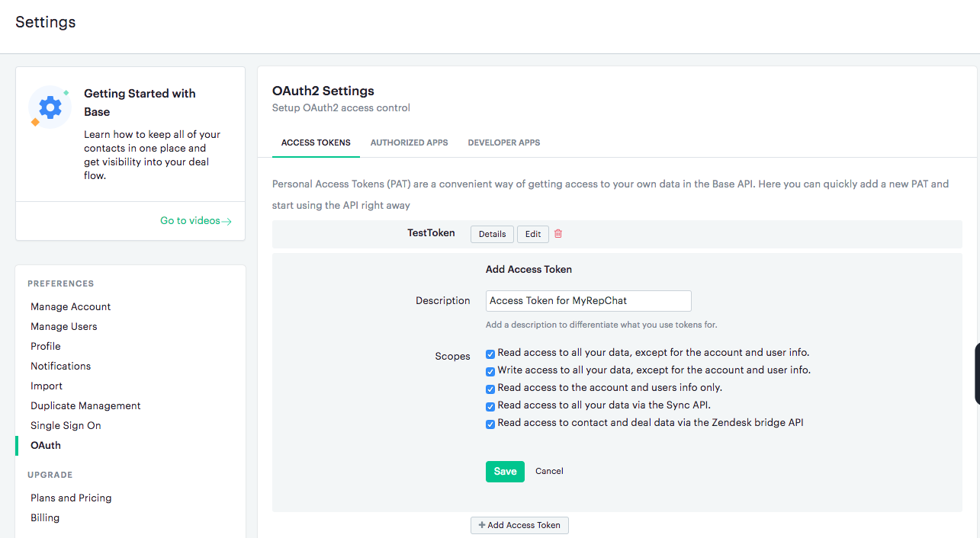Click the Add Access Token button
980x538 pixels.
(519, 525)
